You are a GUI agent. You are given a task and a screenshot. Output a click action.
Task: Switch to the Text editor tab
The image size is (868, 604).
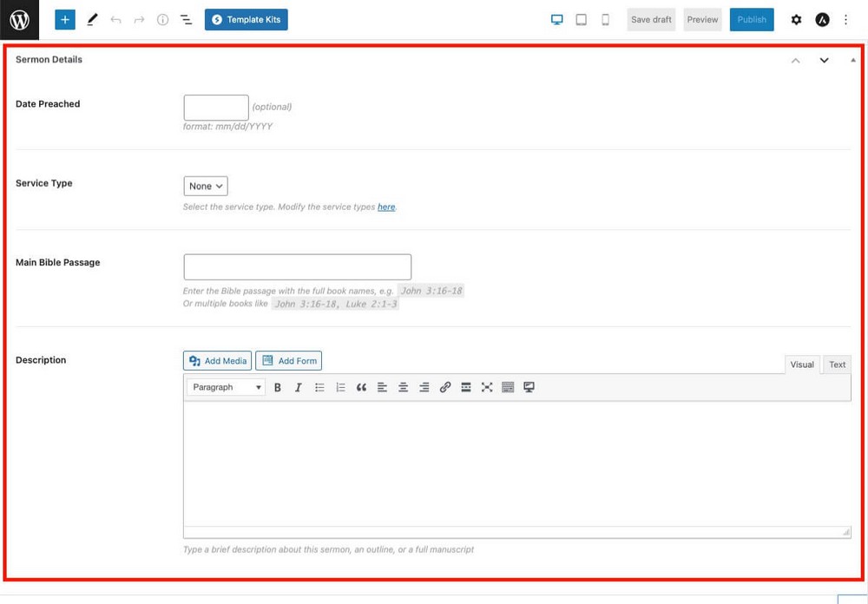pyautogui.click(x=837, y=364)
